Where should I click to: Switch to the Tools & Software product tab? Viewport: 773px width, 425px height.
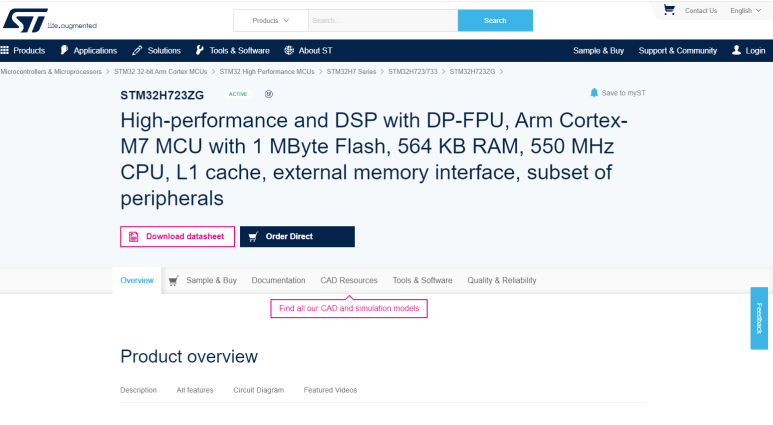[x=422, y=281]
